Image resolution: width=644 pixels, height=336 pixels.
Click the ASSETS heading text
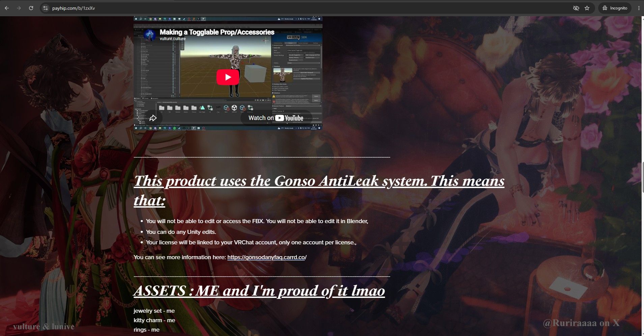[259, 291]
